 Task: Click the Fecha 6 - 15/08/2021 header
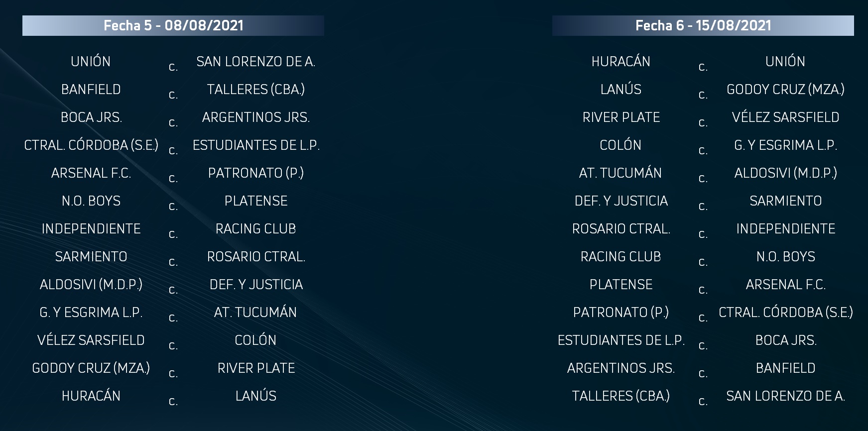pyautogui.click(x=703, y=26)
